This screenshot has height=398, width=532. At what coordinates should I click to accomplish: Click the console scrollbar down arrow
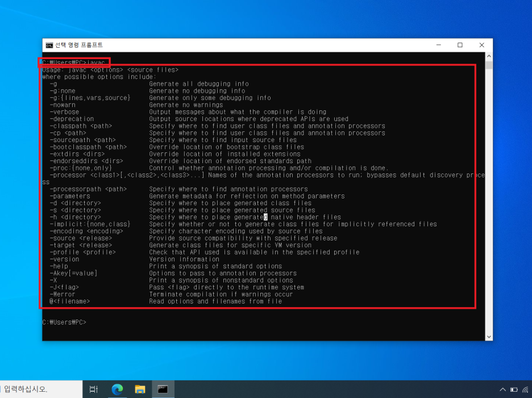(x=489, y=337)
